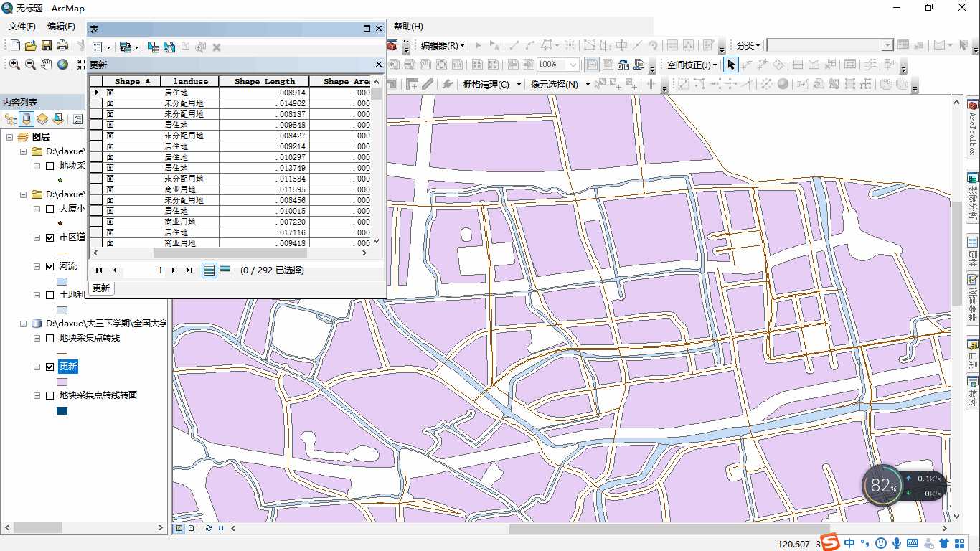The image size is (980, 551).
Task: Go to previous record in table
Action: tap(115, 270)
